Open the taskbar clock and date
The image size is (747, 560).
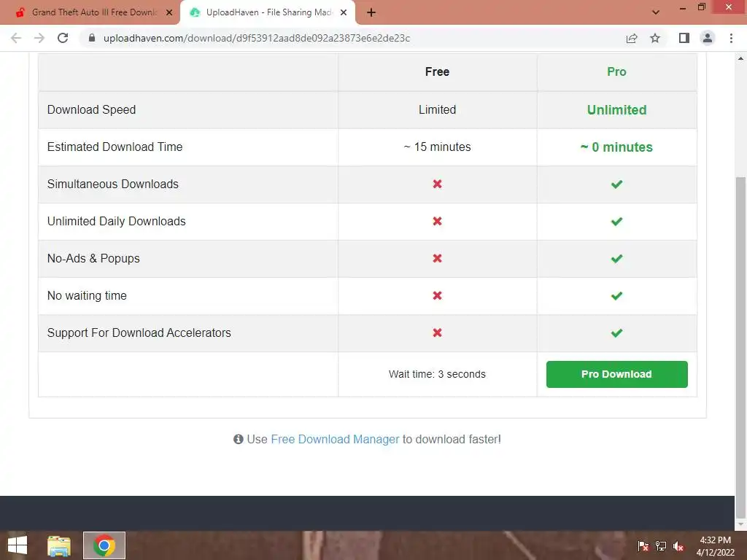click(716, 546)
